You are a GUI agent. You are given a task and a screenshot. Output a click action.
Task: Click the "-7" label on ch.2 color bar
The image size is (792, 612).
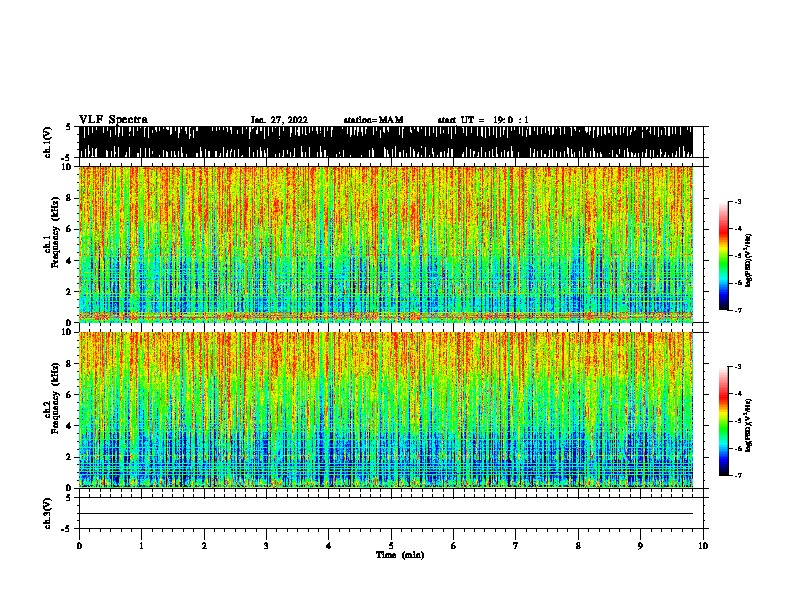[738, 476]
